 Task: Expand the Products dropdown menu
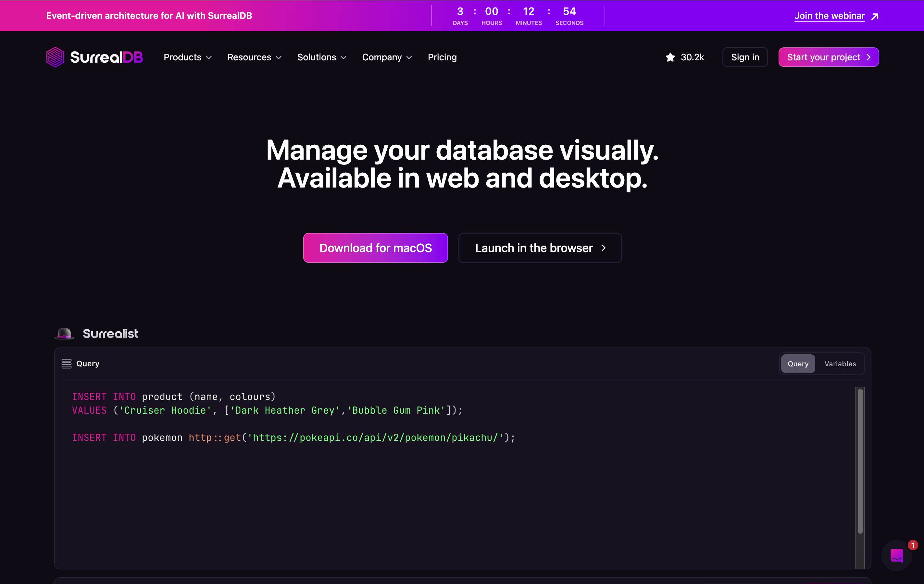[188, 57]
